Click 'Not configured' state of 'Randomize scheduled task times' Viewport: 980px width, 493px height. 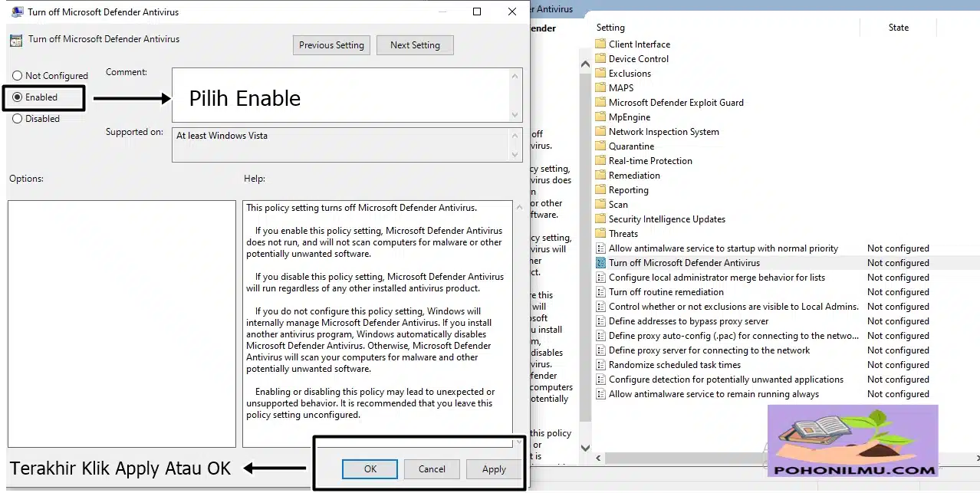[x=898, y=365]
